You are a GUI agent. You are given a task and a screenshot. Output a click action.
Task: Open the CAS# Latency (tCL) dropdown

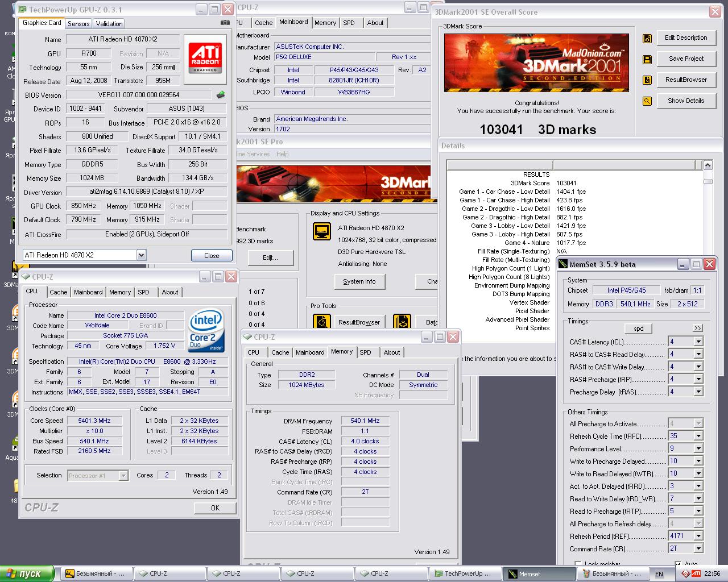[698, 342]
